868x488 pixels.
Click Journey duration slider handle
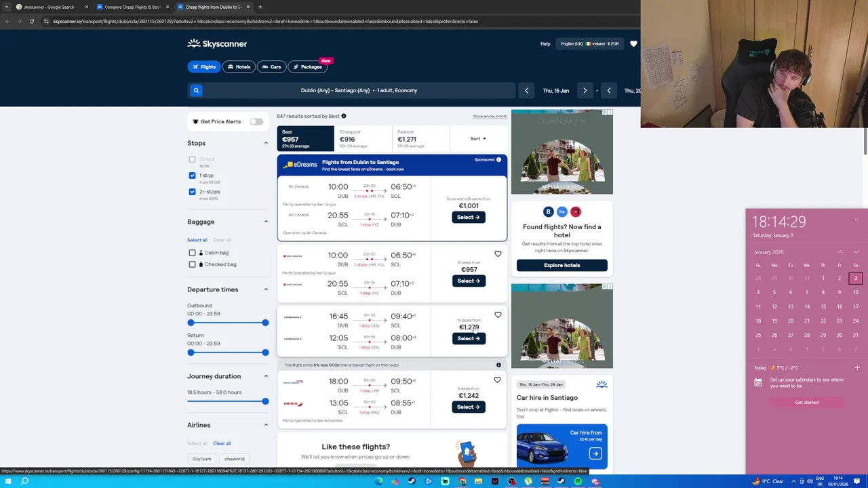(x=265, y=401)
